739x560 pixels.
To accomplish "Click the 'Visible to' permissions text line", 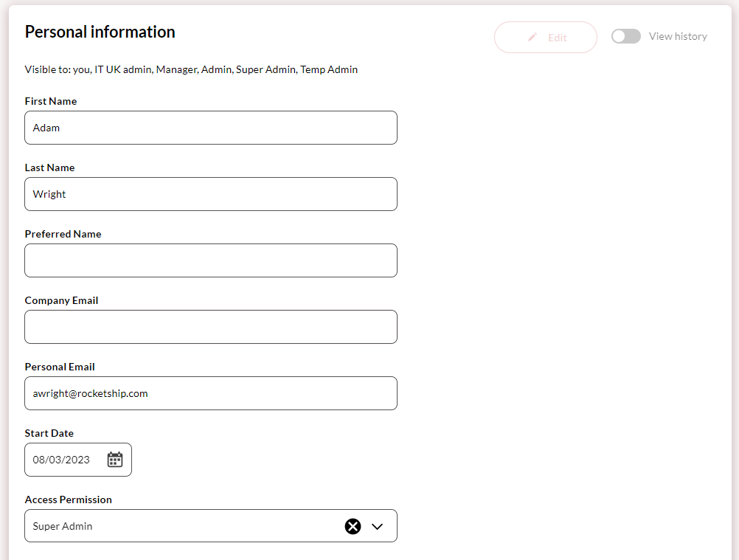I will tap(191, 69).
